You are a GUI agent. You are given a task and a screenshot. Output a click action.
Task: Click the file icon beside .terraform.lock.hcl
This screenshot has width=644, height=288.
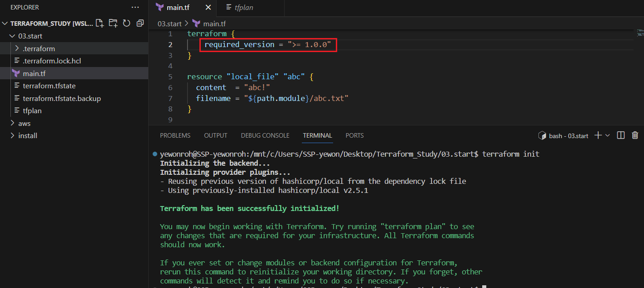click(x=17, y=61)
